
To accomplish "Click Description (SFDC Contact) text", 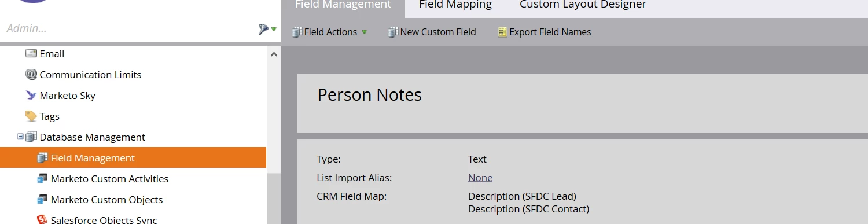I will [x=528, y=209].
